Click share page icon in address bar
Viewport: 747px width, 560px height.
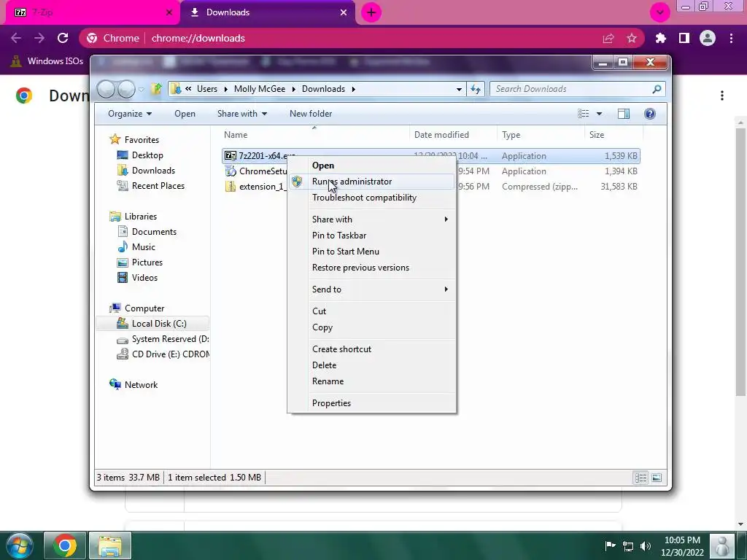[608, 38]
